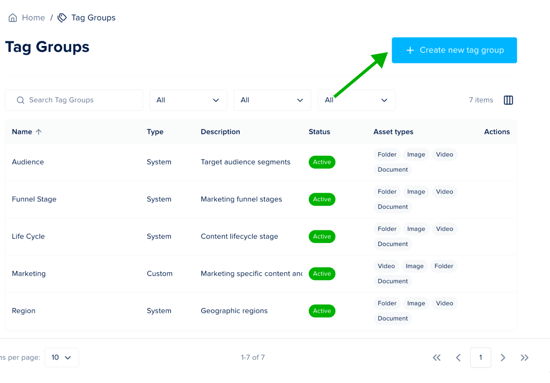Click the Tag Groups breadcrumb text
The width and height of the screenshot is (550, 383).
coord(93,18)
